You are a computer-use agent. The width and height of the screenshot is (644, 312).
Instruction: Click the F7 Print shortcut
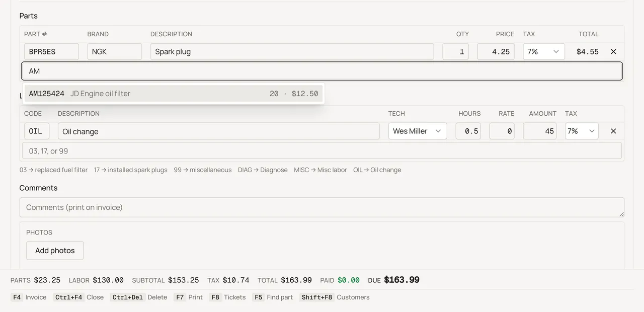188,297
